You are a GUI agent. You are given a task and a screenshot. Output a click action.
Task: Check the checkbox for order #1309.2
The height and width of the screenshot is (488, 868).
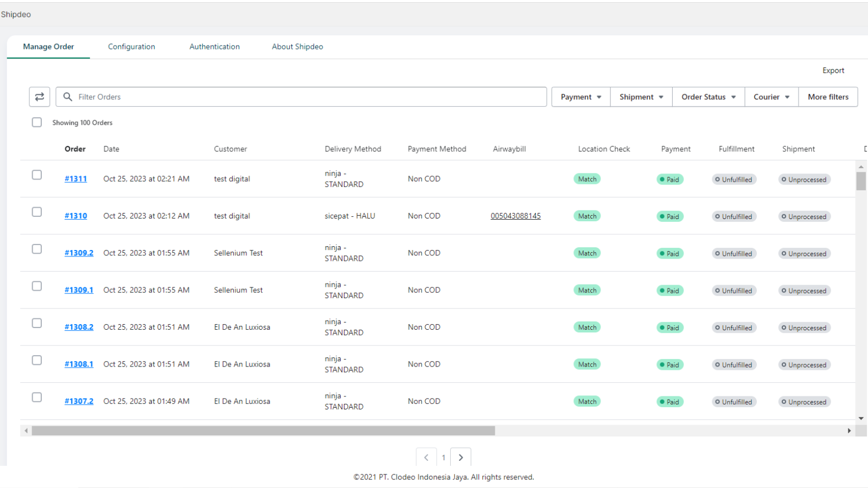click(x=36, y=249)
